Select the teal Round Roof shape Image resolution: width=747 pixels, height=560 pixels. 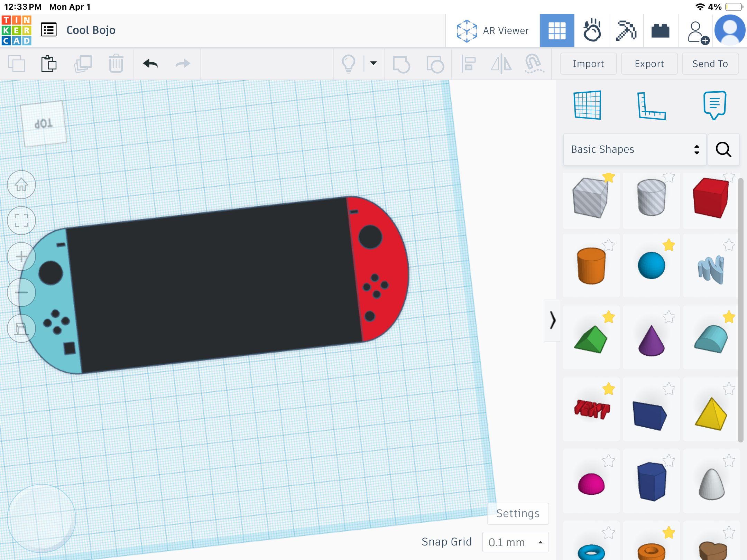coord(711,339)
